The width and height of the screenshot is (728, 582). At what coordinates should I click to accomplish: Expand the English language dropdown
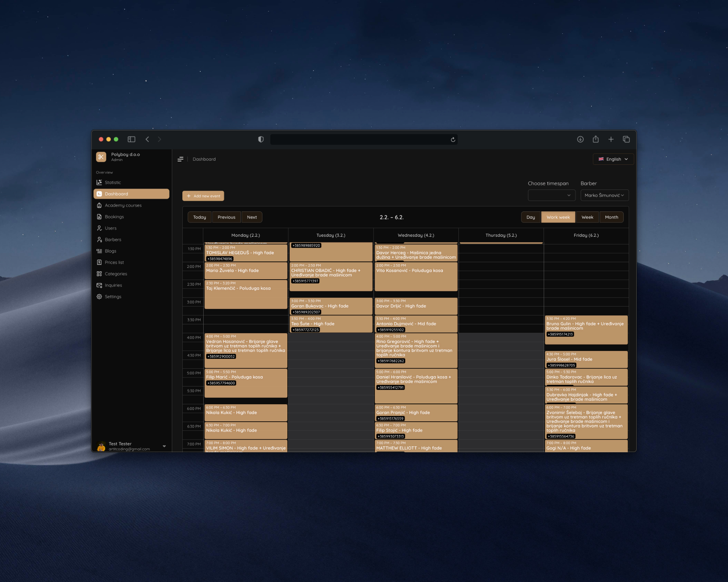coord(613,159)
